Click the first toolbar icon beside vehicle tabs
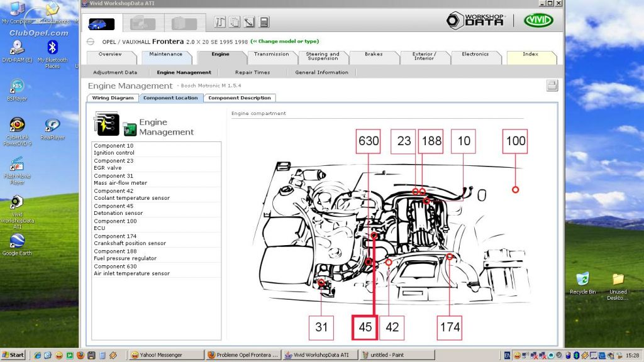This screenshot has width=644, height=362. coord(219,22)
